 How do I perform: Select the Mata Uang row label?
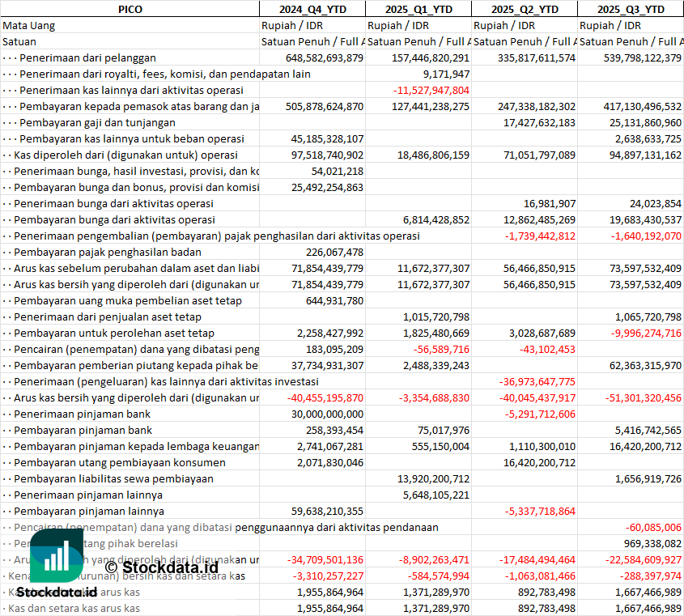tap(29, 25)
